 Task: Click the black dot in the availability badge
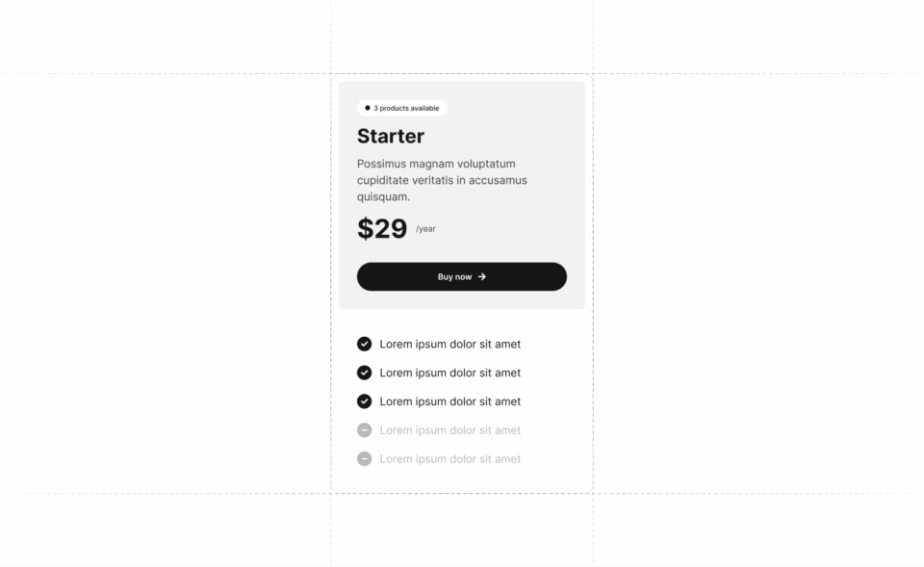(x=368, y=108)
